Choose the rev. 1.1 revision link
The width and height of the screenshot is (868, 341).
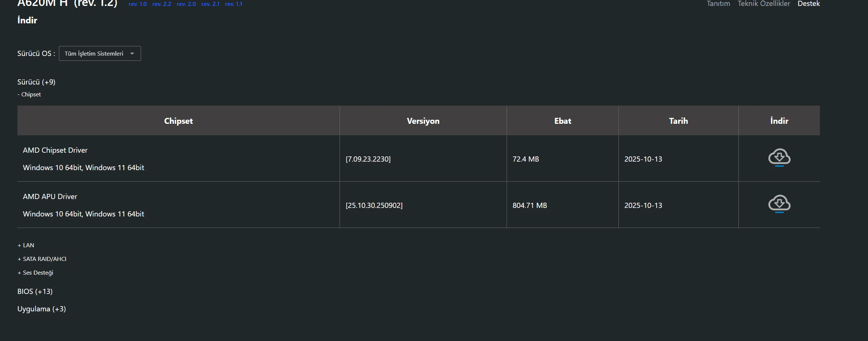(x=234, y=4)
